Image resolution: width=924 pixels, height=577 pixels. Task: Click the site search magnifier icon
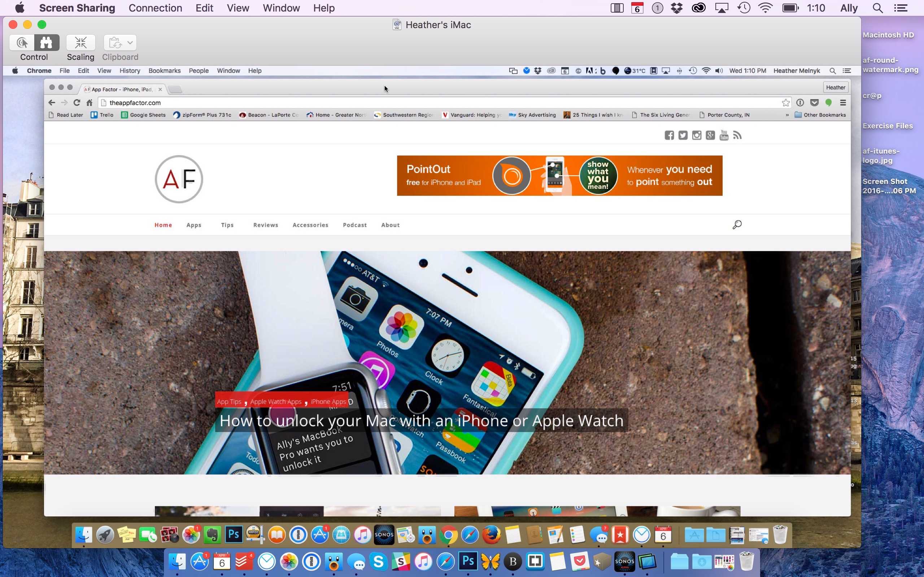(737, 225)
